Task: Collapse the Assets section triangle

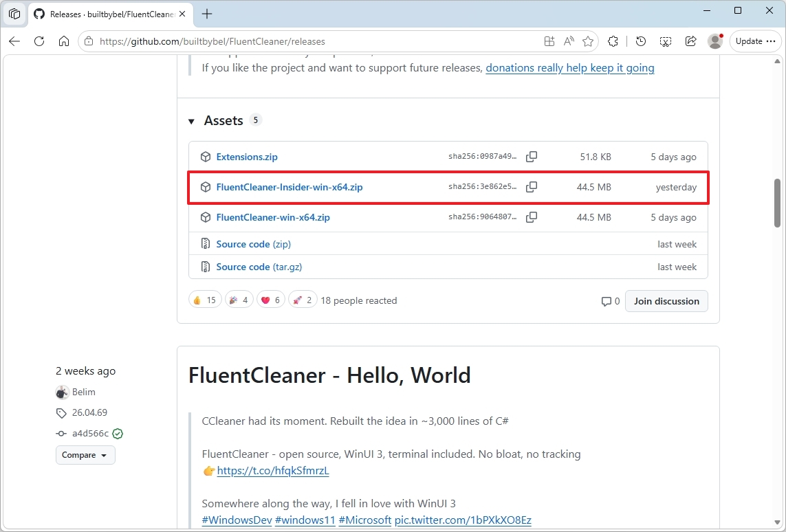Action: click(x=191, y=121)
